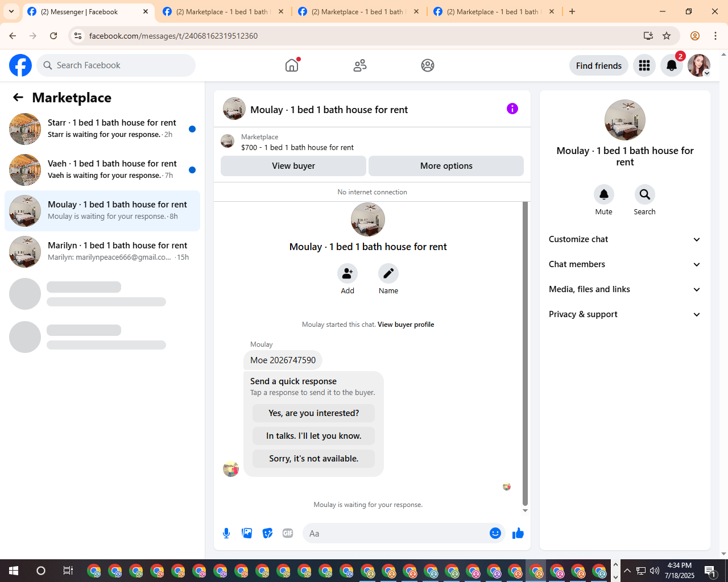Select Moulay conversation in list
The width and height of the screenshot is (728, 582).
click(102, 211)
